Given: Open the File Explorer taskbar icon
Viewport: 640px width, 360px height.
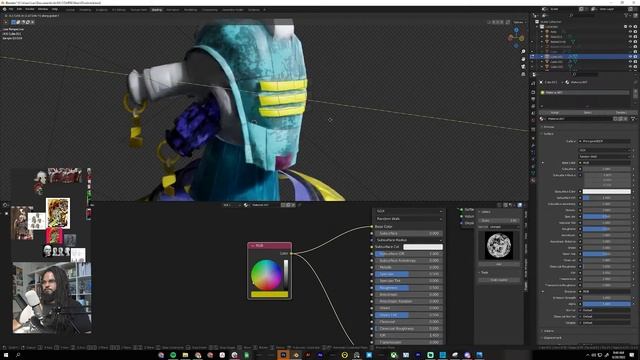Looking at the screenshot, I should click(185, 355).
